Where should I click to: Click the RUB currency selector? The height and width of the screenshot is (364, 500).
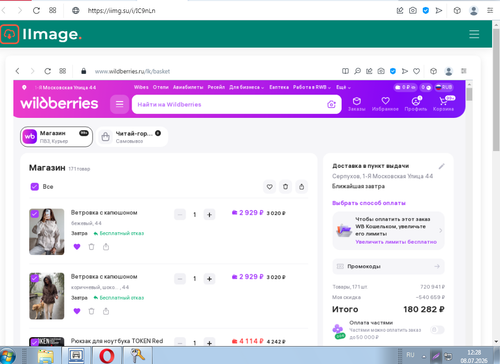pyautogui.click(x=444, y=87)
